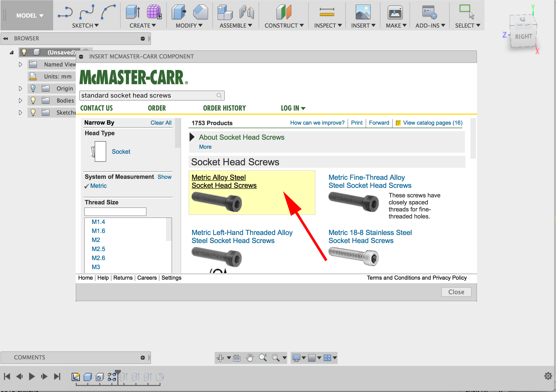Click the Offset Plane construct icon
This screenshot has width=556, height=392.
coord(284,12)
